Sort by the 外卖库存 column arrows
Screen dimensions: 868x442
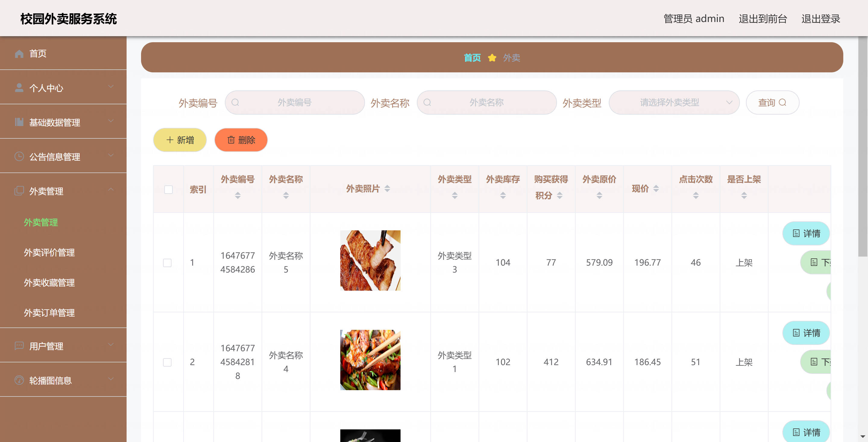pyautogui.click(x=503, y=195)
